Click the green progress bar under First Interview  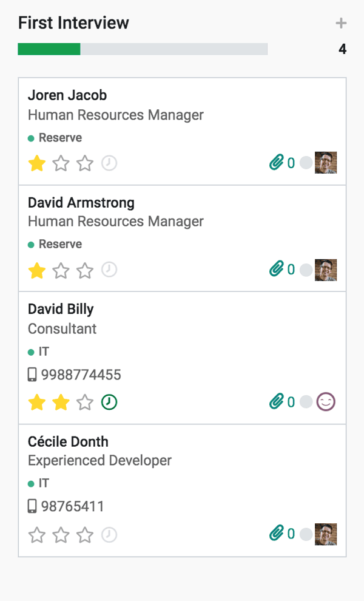pyautogui.click(x=49, y=49)
